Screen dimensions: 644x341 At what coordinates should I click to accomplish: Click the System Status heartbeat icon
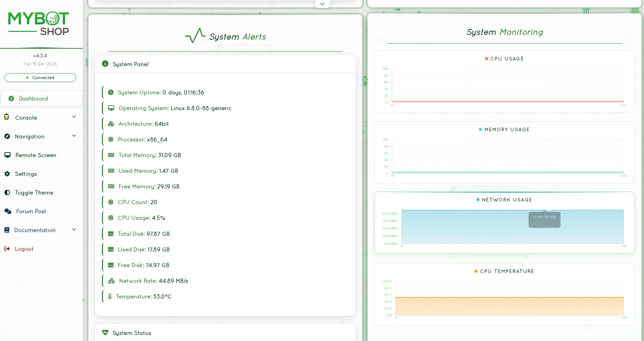[x=105, y=332]
